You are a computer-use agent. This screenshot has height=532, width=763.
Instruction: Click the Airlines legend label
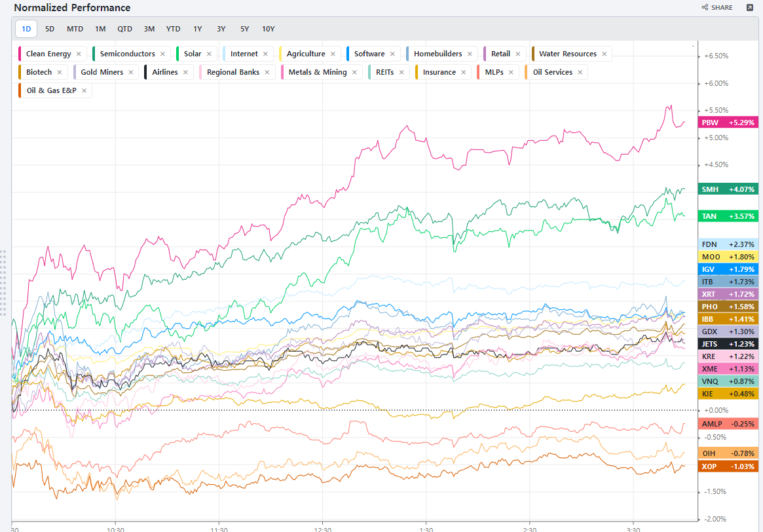point(164,73)
